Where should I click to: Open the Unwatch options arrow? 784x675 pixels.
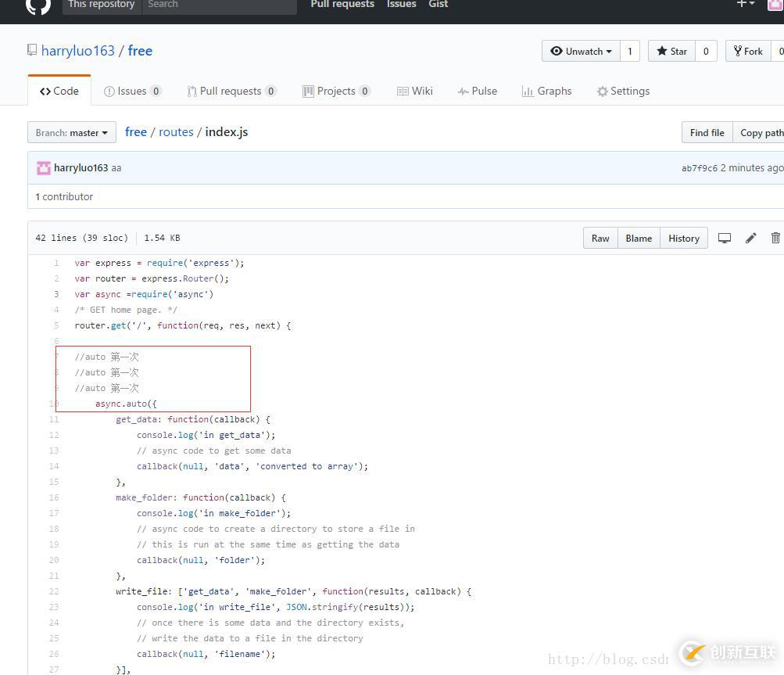click(607, 51)
